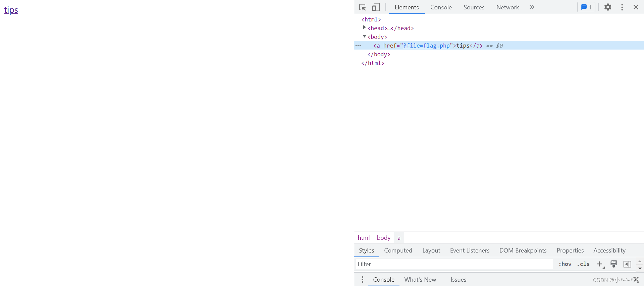Close the bottom drawer

(x=636, y=280)
